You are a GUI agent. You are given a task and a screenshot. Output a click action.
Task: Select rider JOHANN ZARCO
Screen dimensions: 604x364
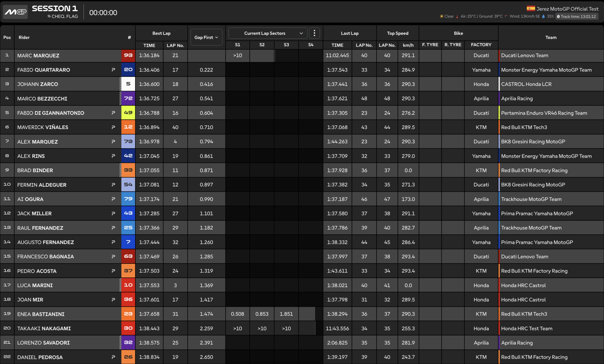[37, 84]
